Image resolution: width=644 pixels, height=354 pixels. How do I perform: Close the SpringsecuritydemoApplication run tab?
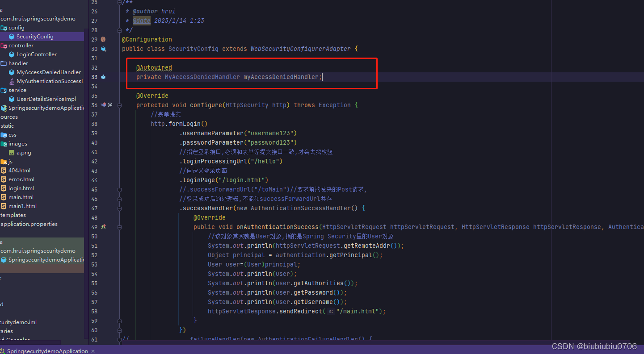coord(93,351)
